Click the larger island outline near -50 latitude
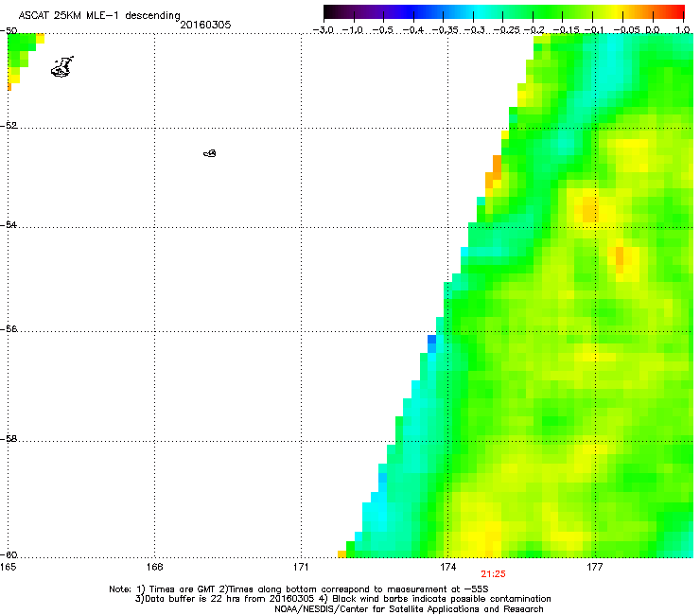 click(62, 67)
